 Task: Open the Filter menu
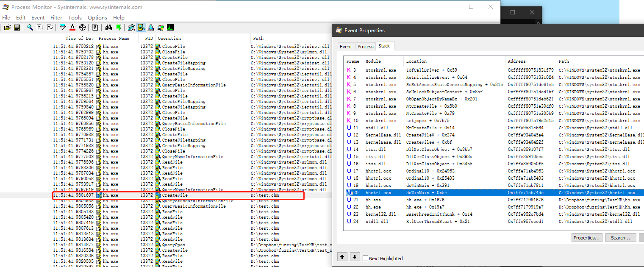click(x=56, y=17)
